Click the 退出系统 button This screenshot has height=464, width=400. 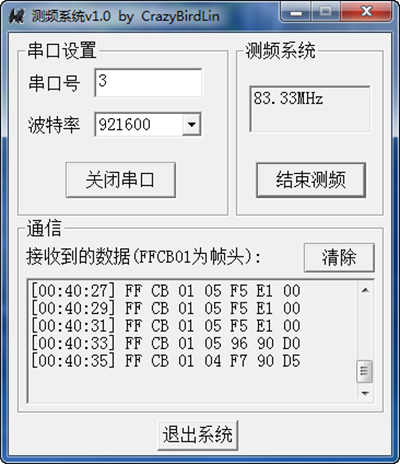click(198, 435)
